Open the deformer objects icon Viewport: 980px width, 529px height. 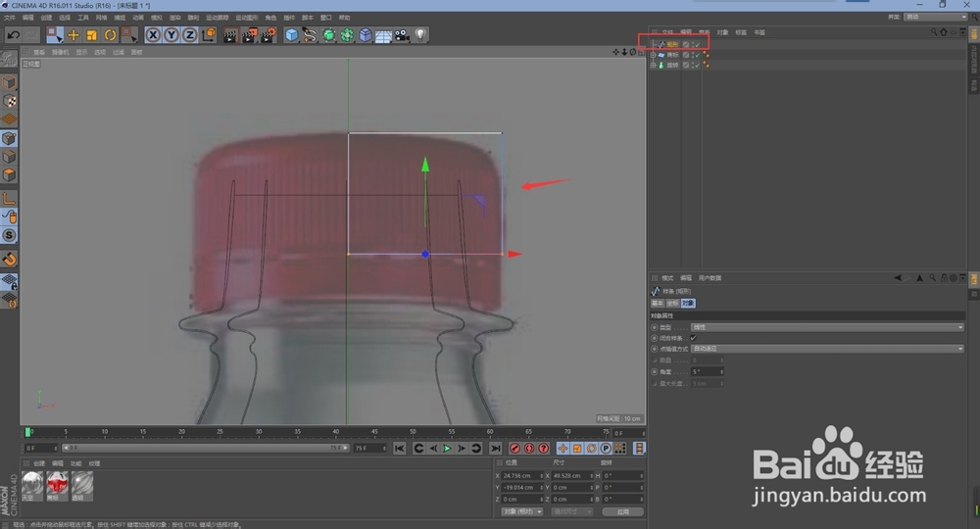366,35
